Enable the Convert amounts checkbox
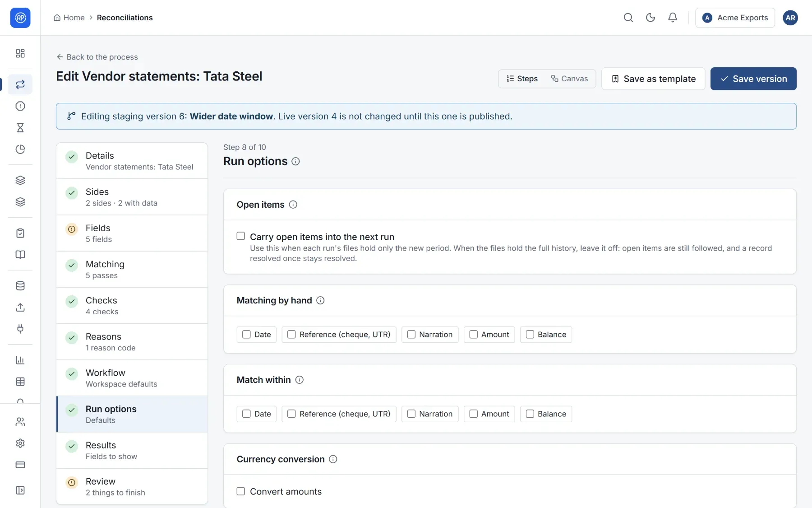This screenshot has height=508, width=812. (x=241, y=491)
